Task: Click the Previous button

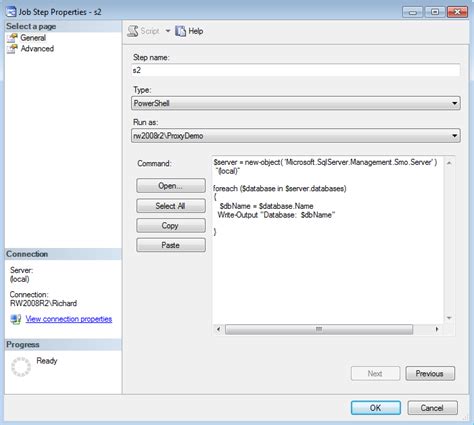Action: tap(430, 374)
